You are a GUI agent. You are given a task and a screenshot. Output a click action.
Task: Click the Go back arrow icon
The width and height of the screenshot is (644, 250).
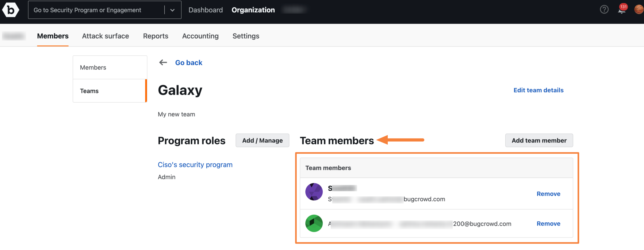163,62
